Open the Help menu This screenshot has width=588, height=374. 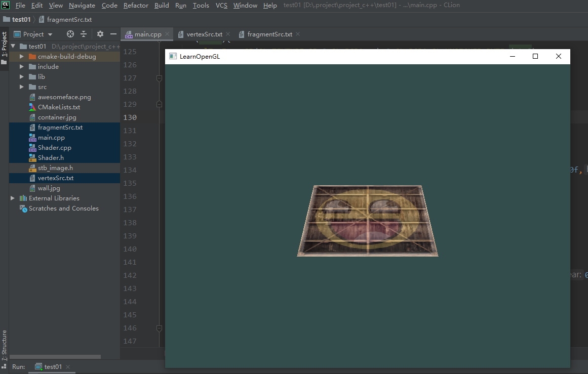270,5
